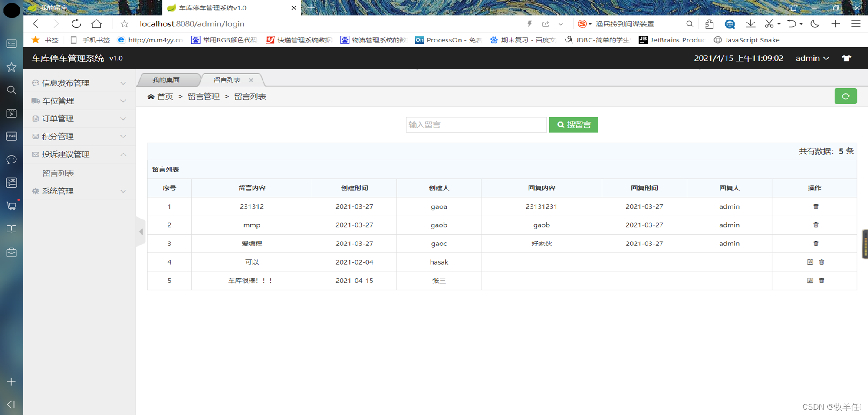Screen dimensions: 868x415
Task: Collapse the left sidebar arrow handle
Action: pos(141,232)
